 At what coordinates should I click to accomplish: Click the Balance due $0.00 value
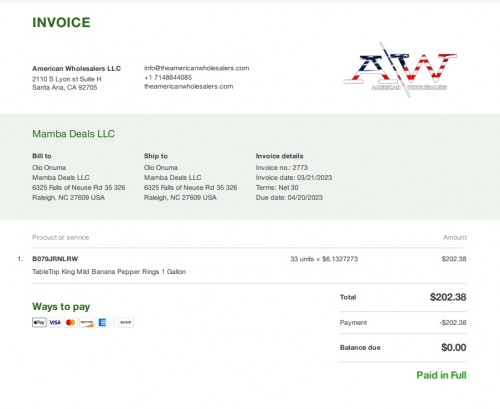(x=454, y=347)
